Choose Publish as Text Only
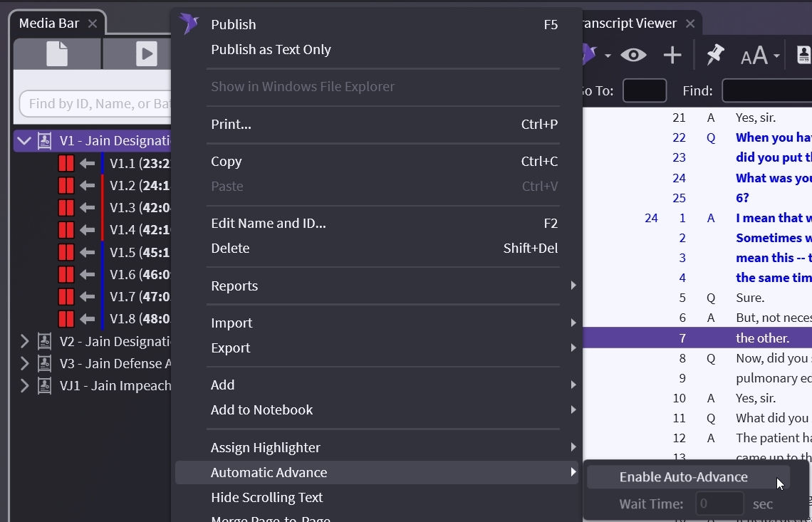Image resolution: width=812 pixels, height=522 pixels. coord(271,49)
